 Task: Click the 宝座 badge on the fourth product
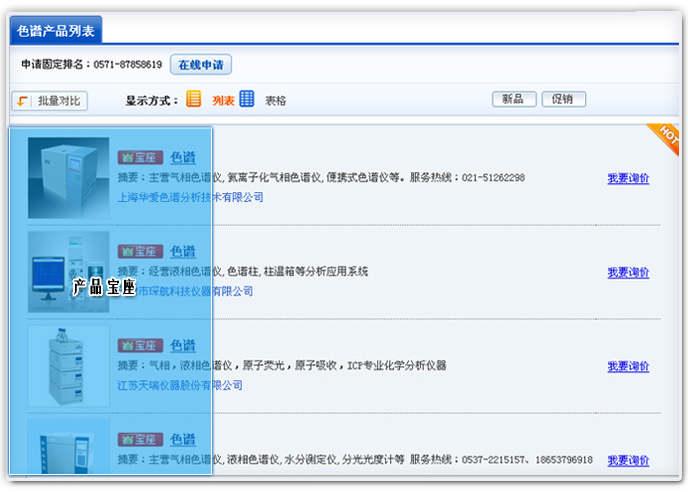pyautogui.click(x=140, y=440)
